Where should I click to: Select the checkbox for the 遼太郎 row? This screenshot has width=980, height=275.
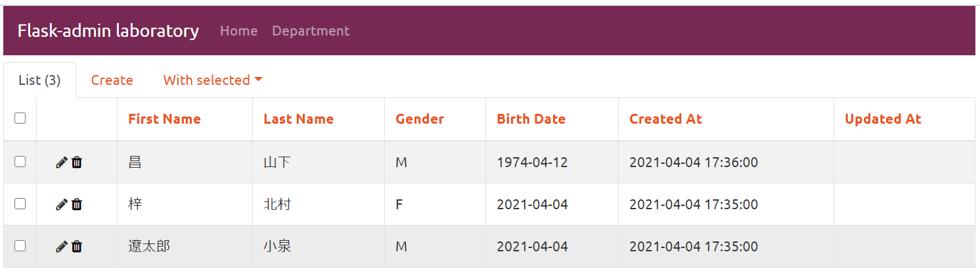pos(20,245)
